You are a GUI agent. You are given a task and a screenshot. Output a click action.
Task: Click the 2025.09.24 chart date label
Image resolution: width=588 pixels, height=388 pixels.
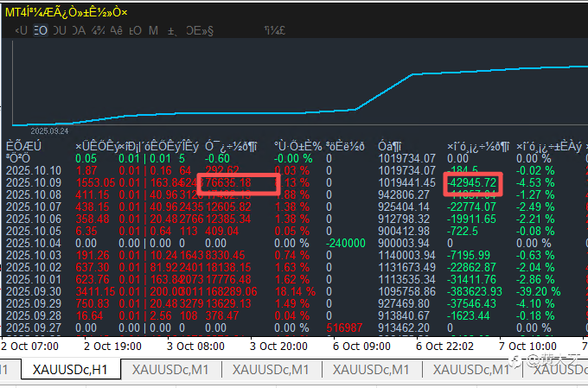[x=49, y=130]
